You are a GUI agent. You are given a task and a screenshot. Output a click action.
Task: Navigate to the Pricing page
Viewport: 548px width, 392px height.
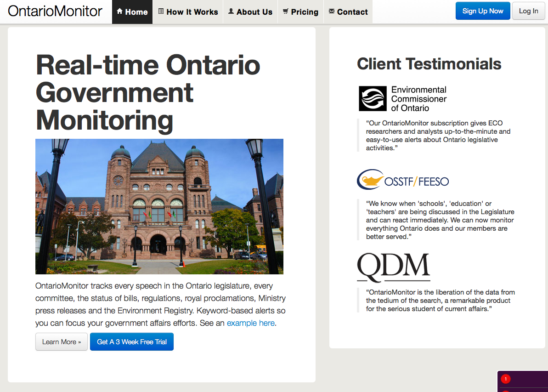click(x=300, y=12)
